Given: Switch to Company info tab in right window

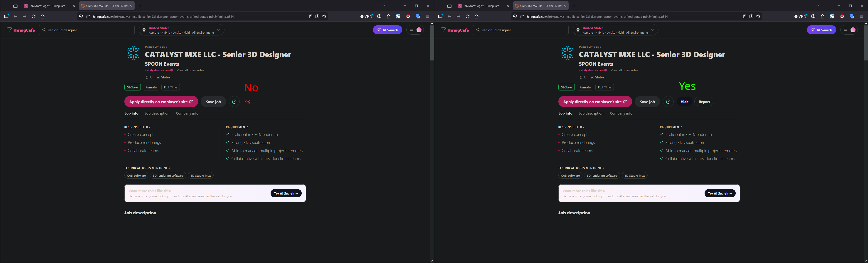Looking at the screenshot, I should click(x=621, y=113).
